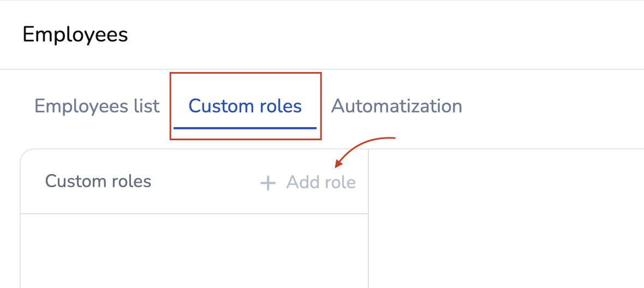Screen dimensions: 644x288
Task: Click the blue underline under Custom roles
Action: pyautogui.click(x=245, y=128)
